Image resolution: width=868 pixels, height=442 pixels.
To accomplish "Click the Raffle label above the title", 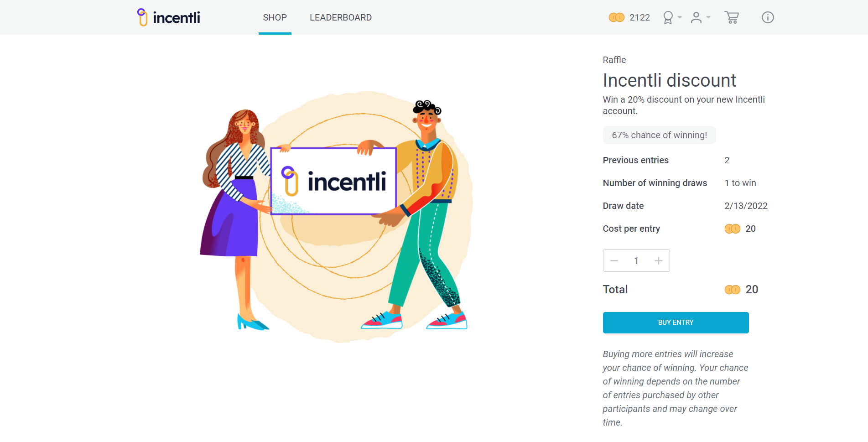I will [614, 60].
